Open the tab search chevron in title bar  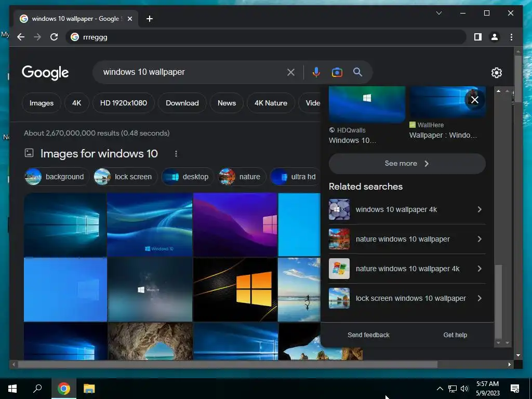tap(438, 13)
